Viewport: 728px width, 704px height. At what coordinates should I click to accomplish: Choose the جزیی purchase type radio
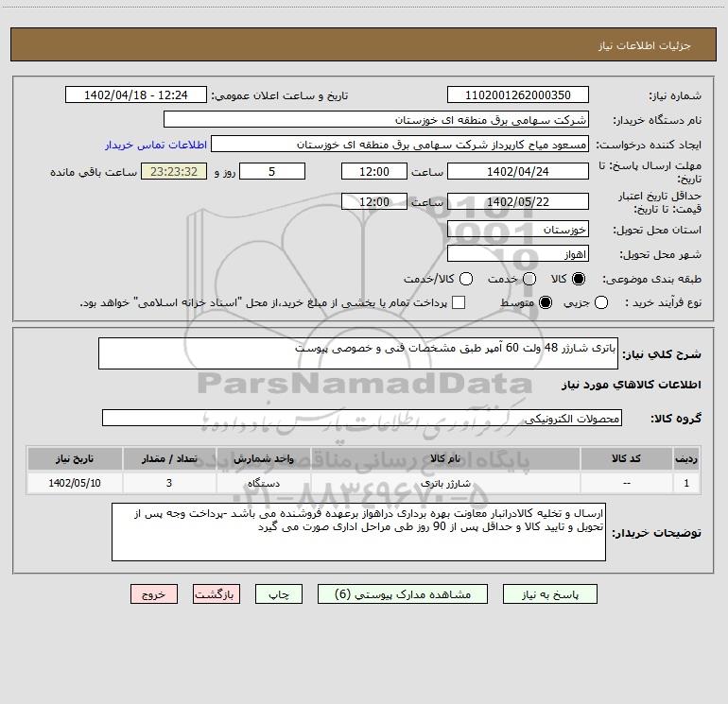[600, 303]
